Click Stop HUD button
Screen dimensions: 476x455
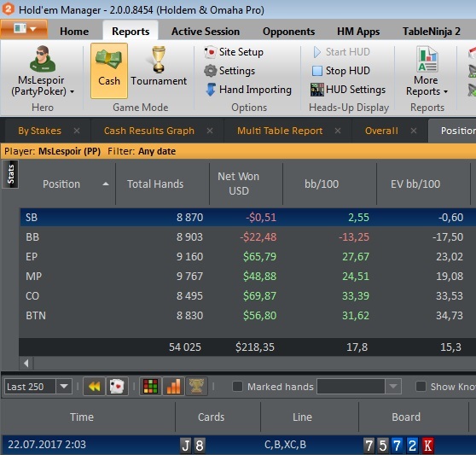point(341,71)
